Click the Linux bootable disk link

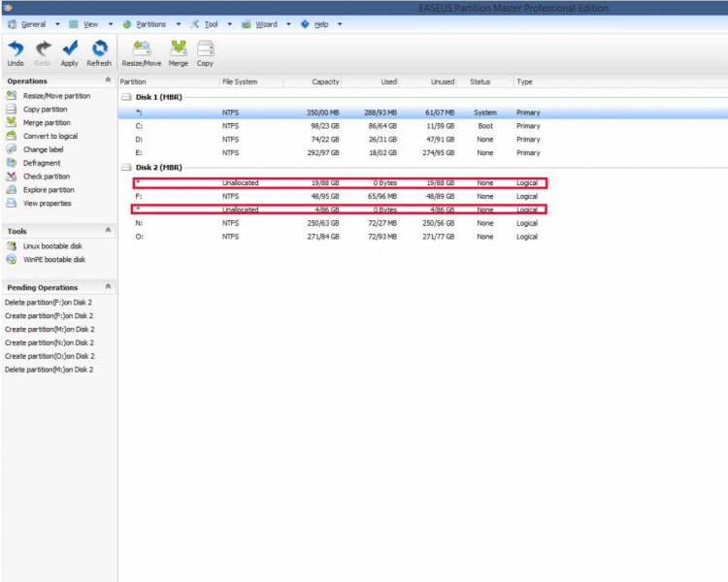(x=52, y=246)
